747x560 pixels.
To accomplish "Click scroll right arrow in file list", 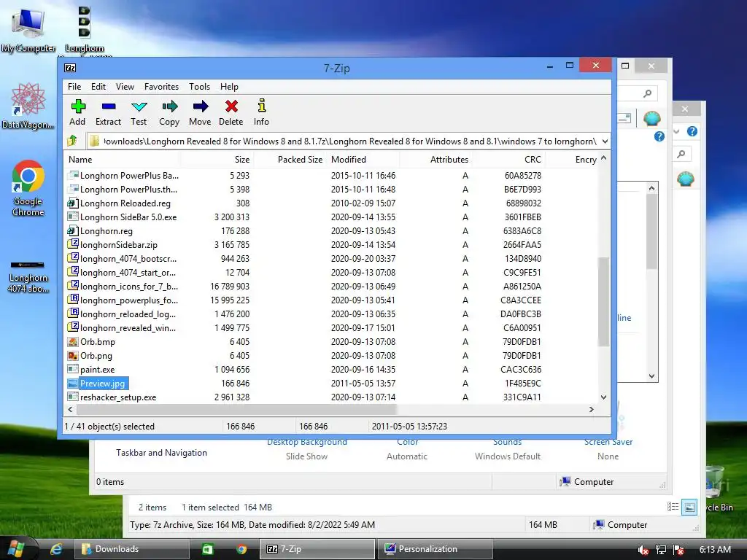I will [591, 410].
